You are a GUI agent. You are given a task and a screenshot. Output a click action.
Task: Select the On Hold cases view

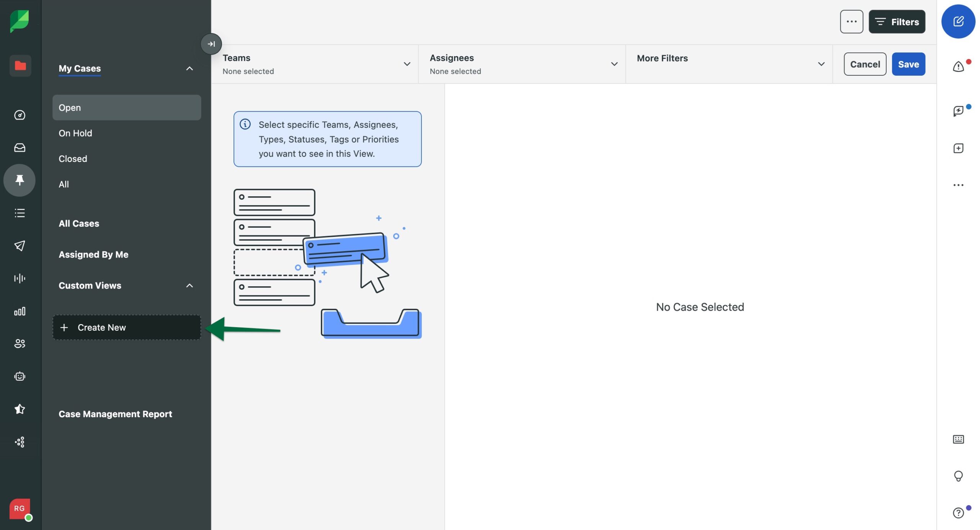[75, 133]
